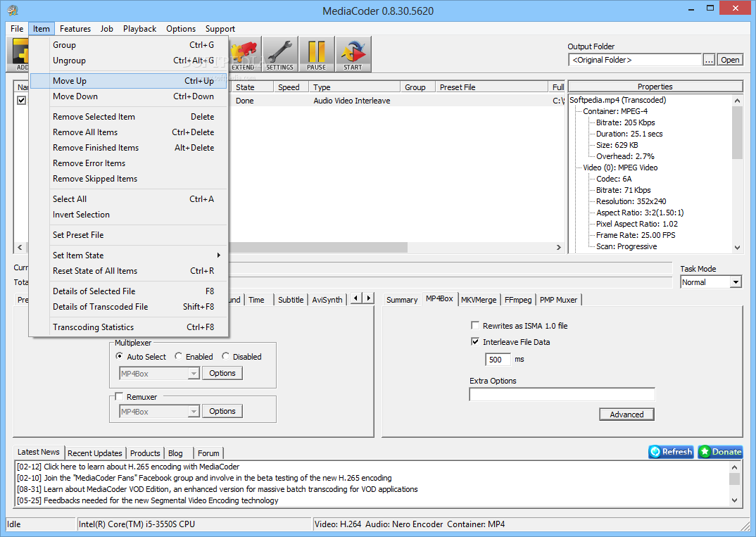Viewport: 756px width, 537px height.
Task: Open the Task Mode dropdown
Action: coord(736,282)
